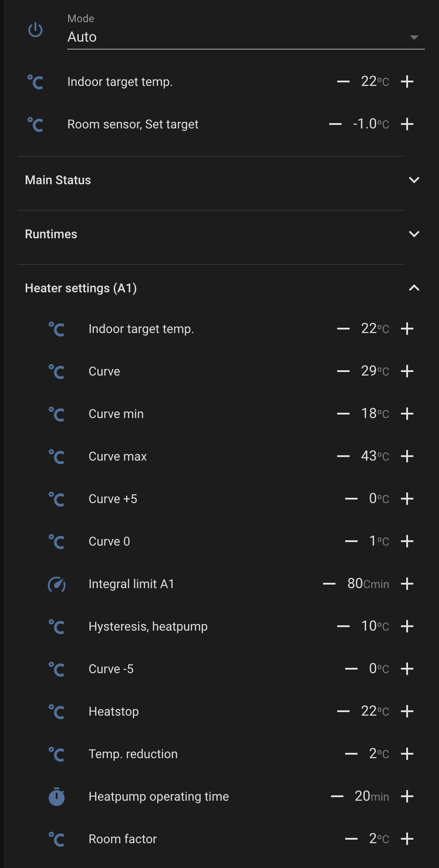Click the Heater settings Indoor target temp. label

coord(141,329)
